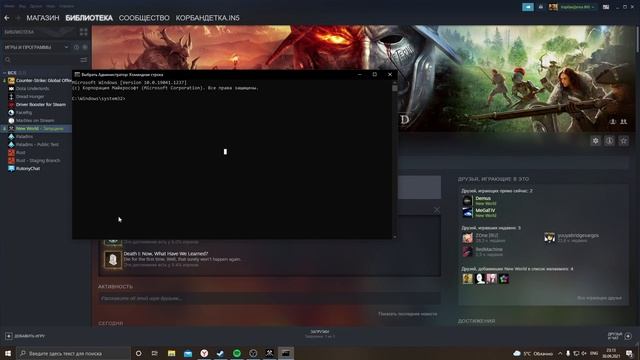
Task: Toggle library grid view icon
Action: [84, 32]
